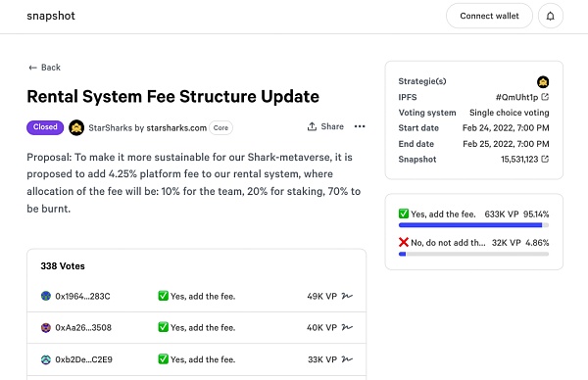
Task: Click the StarSharks strategy icon in the info panel
Action: pos(543,81)
